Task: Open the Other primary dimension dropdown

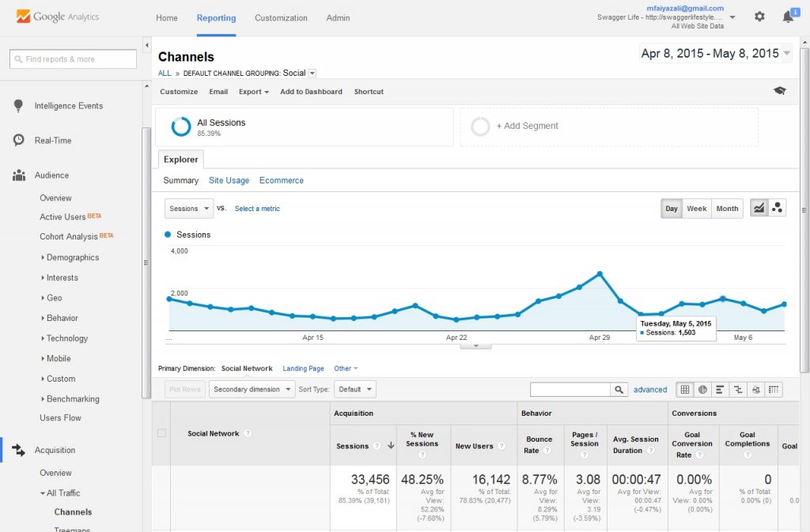Action: [x=346, y=368]
